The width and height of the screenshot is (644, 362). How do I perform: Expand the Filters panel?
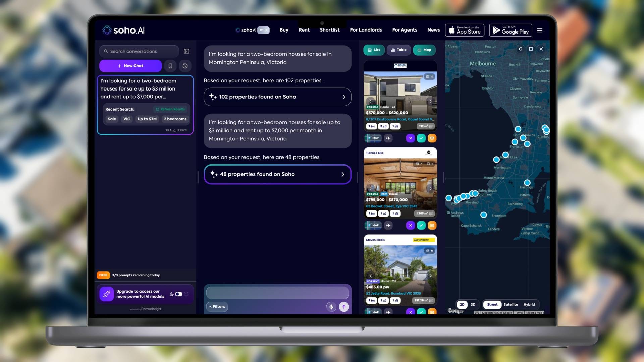(217, 307)
